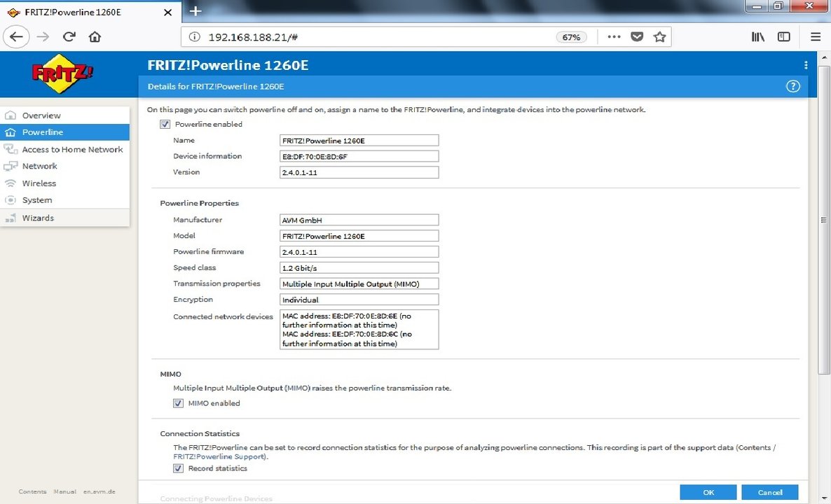This screenshot has height=504, width=831.
Task: Open the Firefox hamburger menu
Action: pos(816,36)
